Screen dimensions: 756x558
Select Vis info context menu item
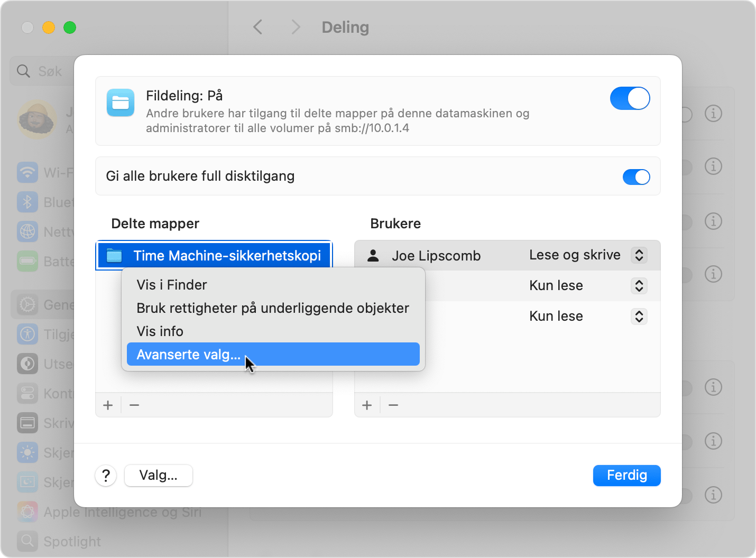pos(273,331)
